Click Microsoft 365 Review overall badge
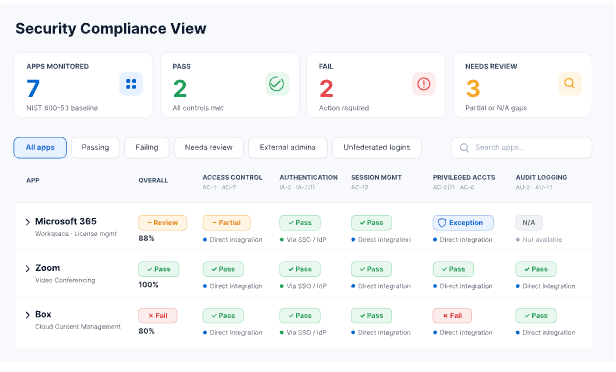The width and height of the screenshot is (616, 372). coord(162,223)
